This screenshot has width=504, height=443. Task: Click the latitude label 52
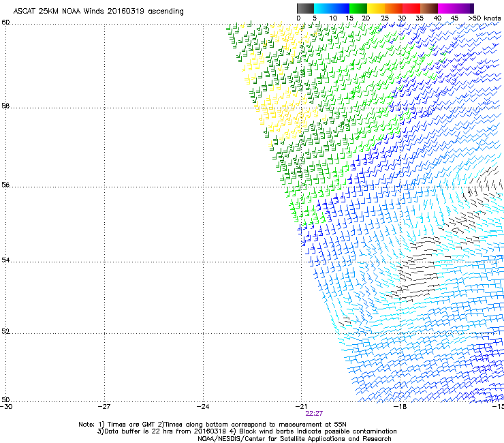[5, 331]
